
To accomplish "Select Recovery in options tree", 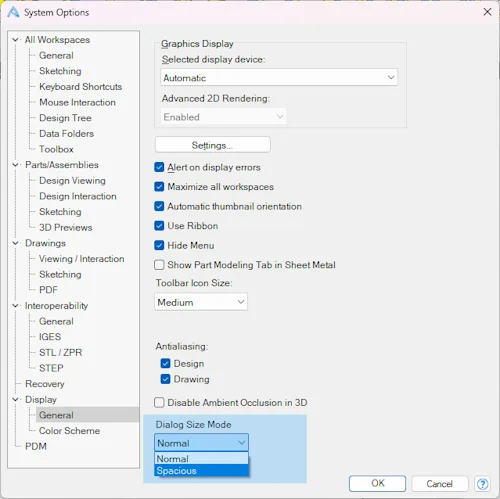I will tap(45, 384).
